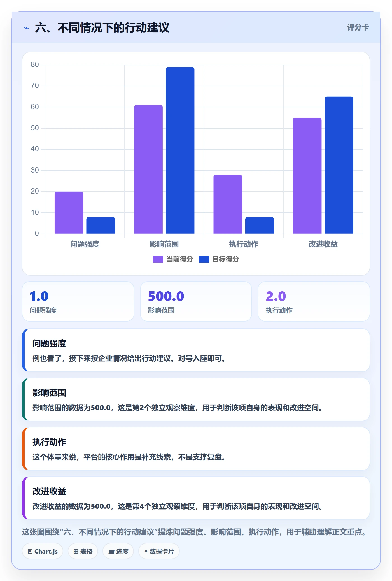Click the blue 目标得分 legend swatch

(204, 259)
